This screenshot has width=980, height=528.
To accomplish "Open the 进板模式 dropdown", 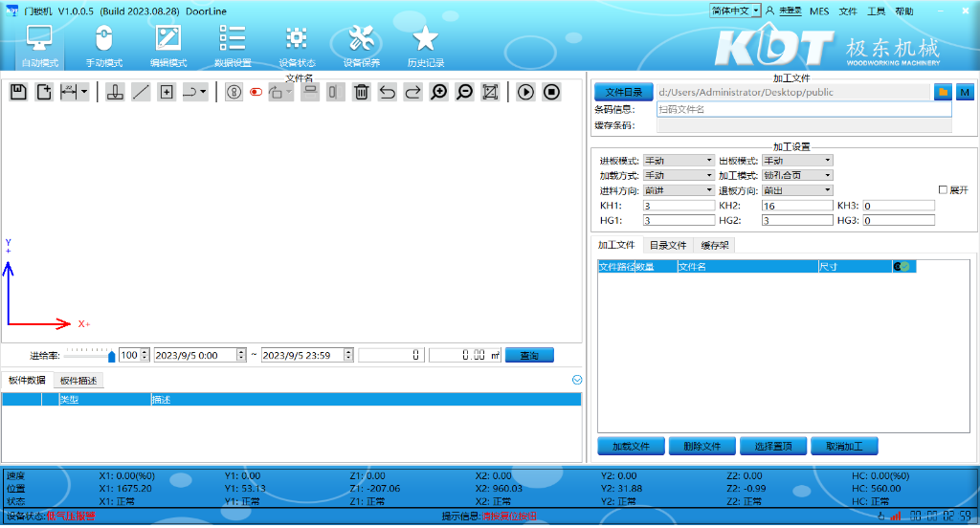I will pyautogui.click(x=679, y=161).
